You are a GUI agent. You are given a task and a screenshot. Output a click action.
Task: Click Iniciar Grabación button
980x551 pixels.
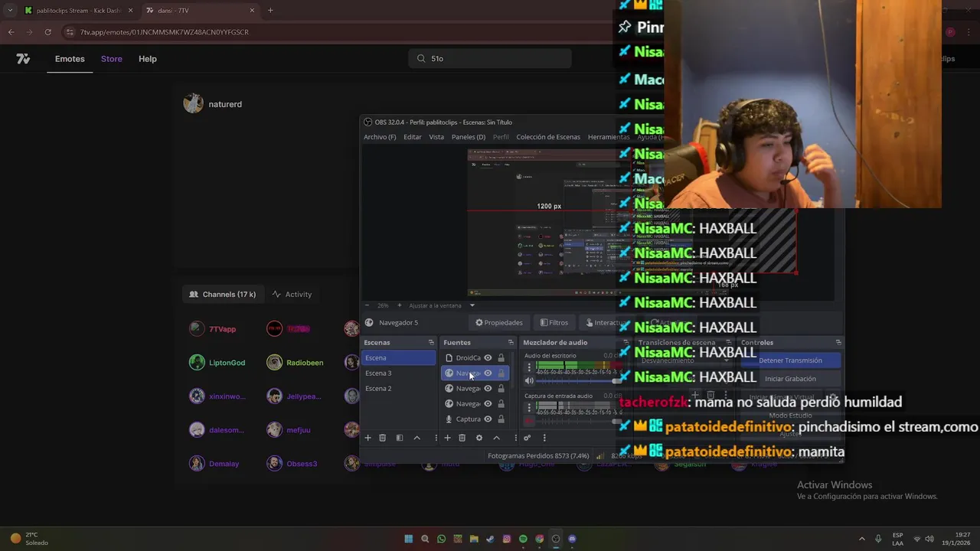click(x=790, y=379)
